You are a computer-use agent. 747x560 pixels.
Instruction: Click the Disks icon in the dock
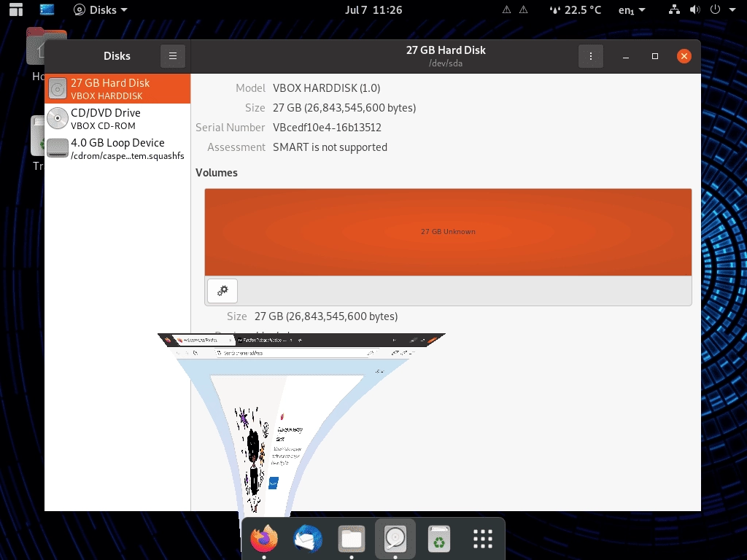[395, 539]
